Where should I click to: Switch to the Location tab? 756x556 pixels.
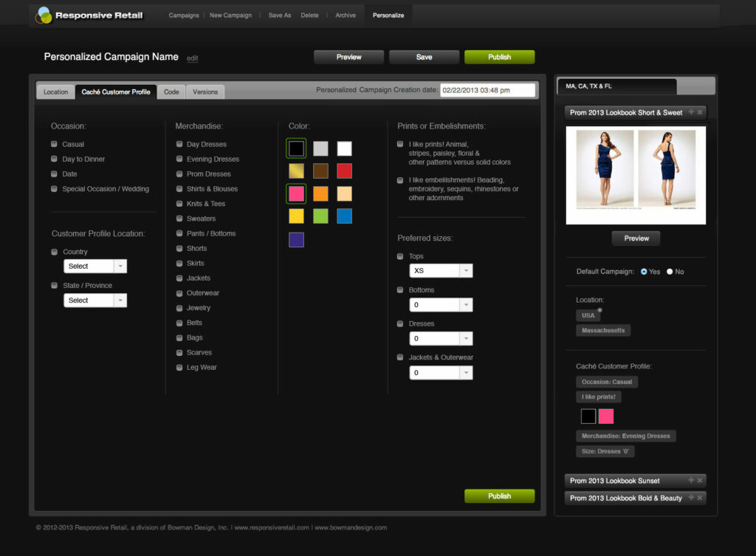point(55,92)
